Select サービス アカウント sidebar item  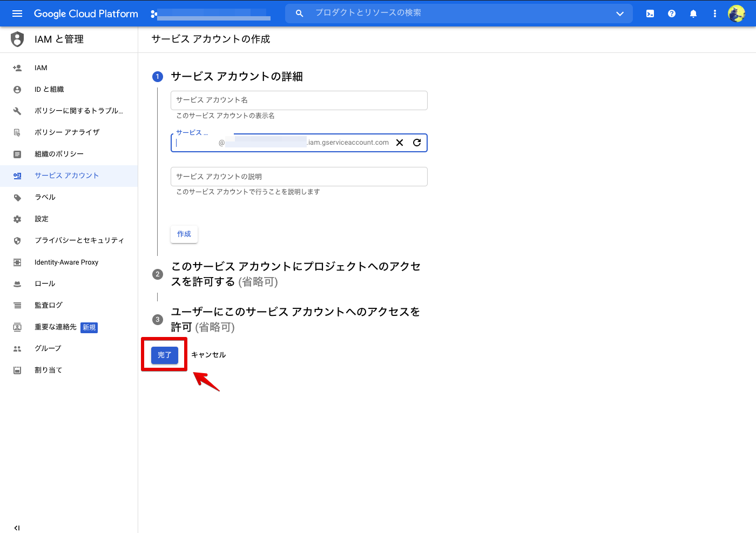click(69, 176)
